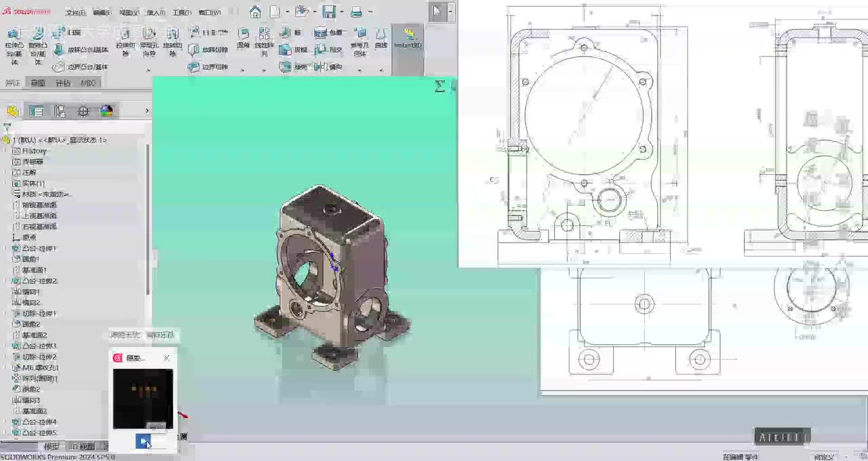Click the Intersect (相交) tool
This screenshot has width=868, height=461.
[329, 49]
